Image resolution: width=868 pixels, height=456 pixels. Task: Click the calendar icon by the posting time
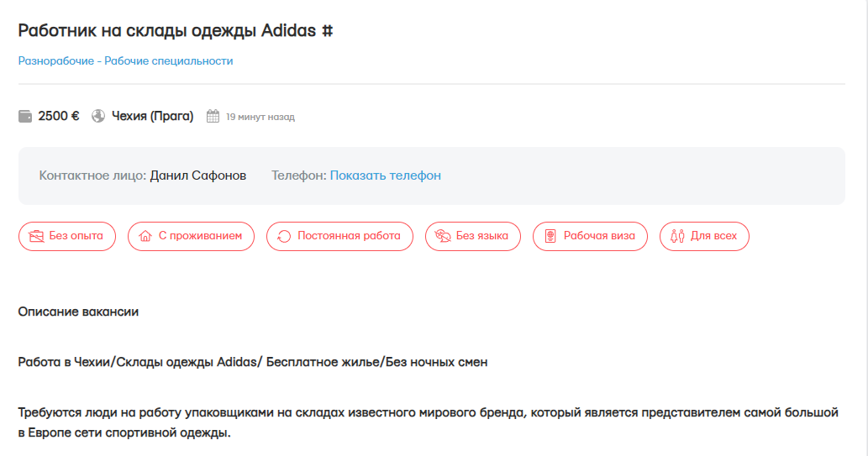pyautogui.click(x=213, y=117)
